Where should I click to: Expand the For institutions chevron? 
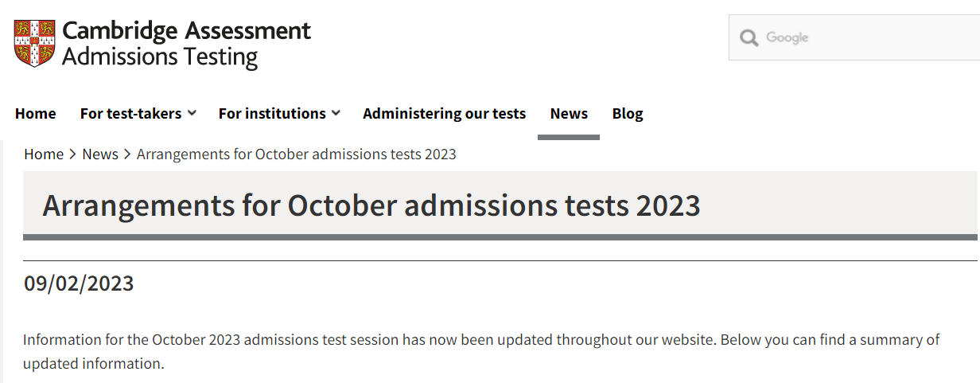pos(336,114)
